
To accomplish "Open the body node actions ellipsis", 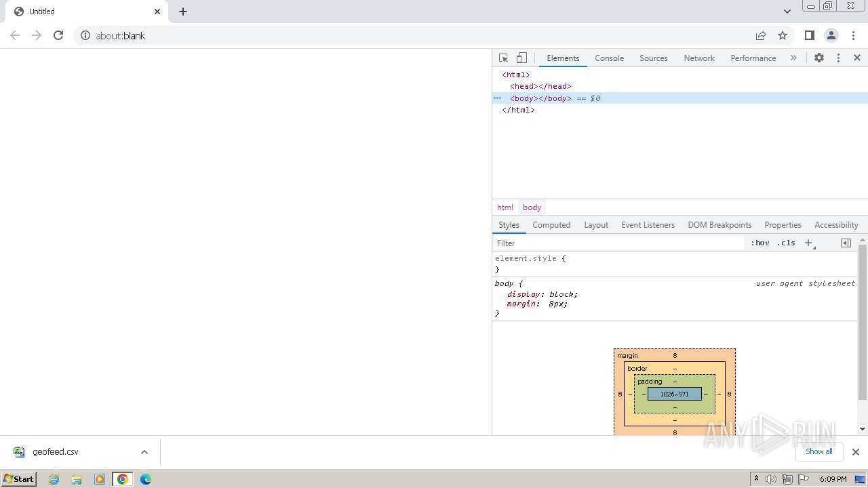I will point(497,98).
